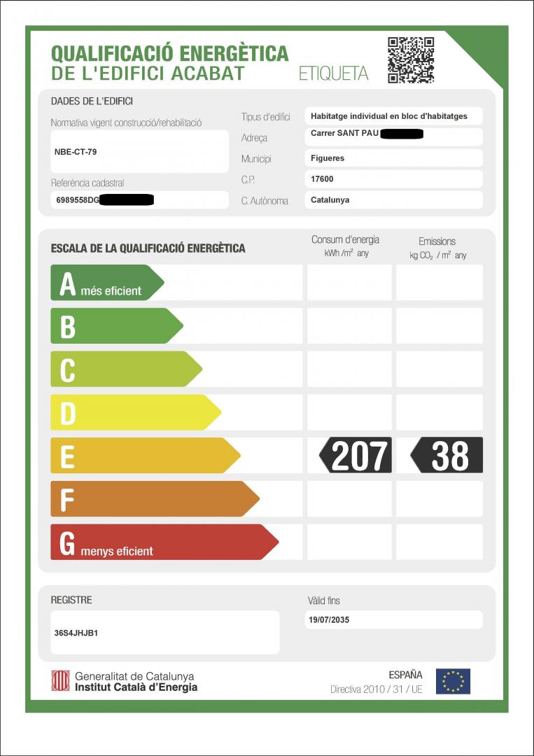This screenshot has height=756, width=534.
Task: Select the F rating arrow
Action: click(x=153, y=499)
